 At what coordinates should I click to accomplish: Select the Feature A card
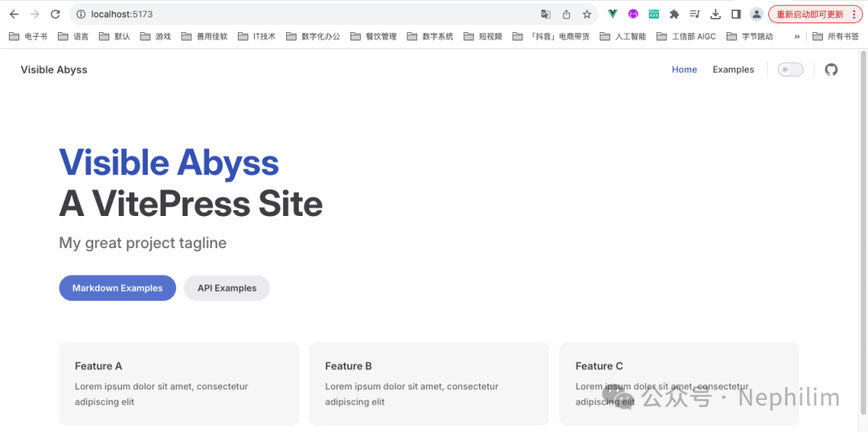point(178,383)
